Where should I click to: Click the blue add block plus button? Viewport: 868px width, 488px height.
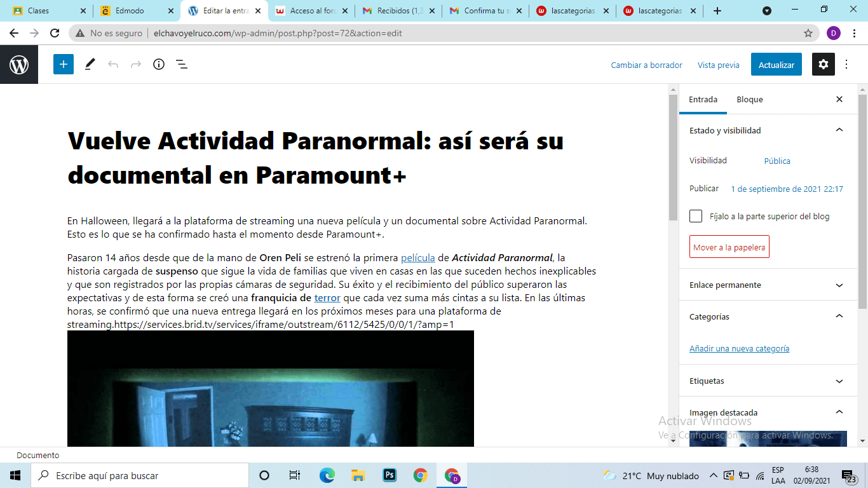pos(64,64)
